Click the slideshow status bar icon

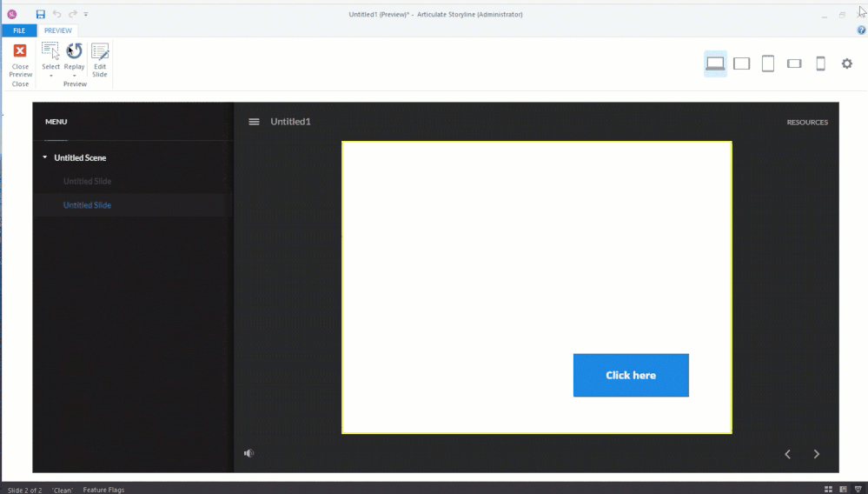pos(858,489)
